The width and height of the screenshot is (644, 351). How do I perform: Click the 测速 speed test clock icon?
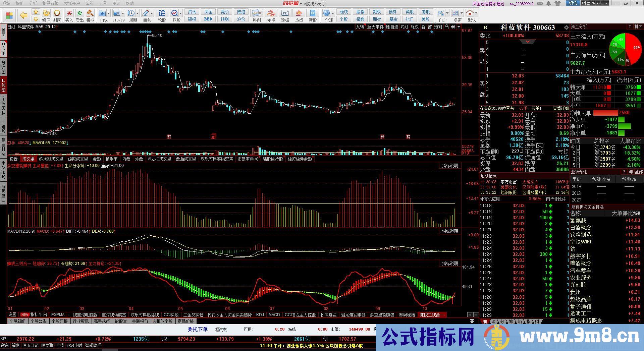(57, 13)
